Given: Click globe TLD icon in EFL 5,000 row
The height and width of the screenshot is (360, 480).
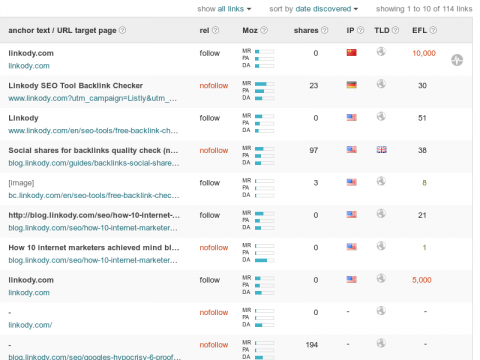Looking at the screenshot, I should [381, 278].
